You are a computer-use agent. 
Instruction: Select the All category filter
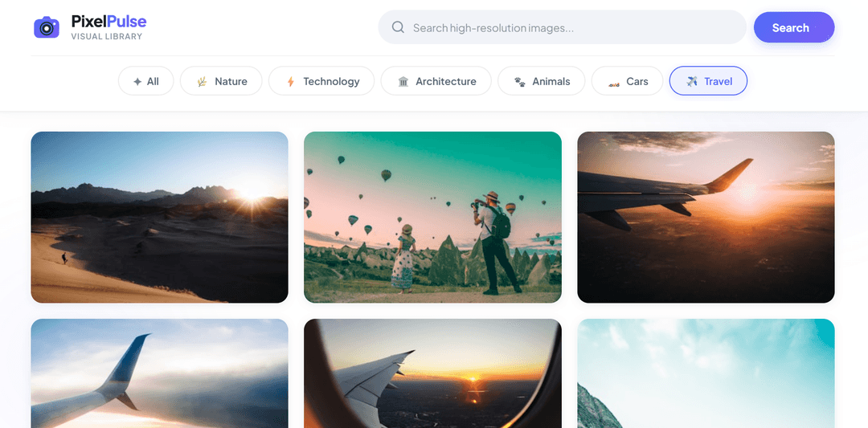(x=146, y=81)
